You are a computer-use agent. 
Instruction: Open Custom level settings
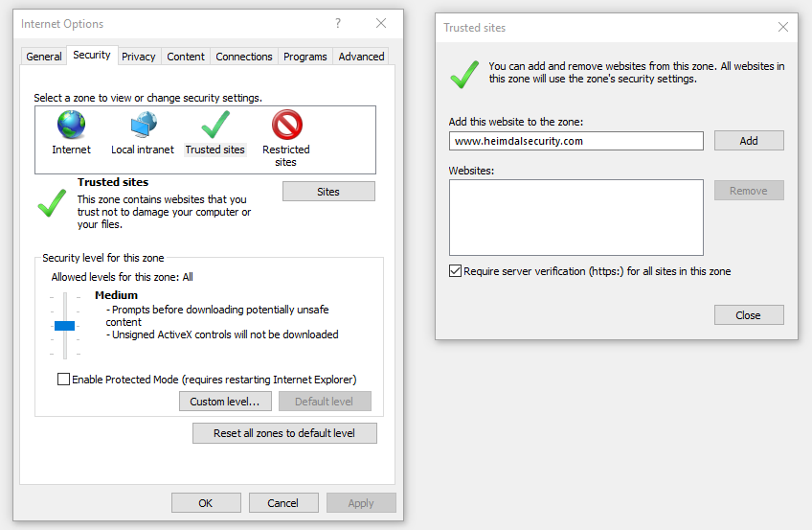coord(225,402)
